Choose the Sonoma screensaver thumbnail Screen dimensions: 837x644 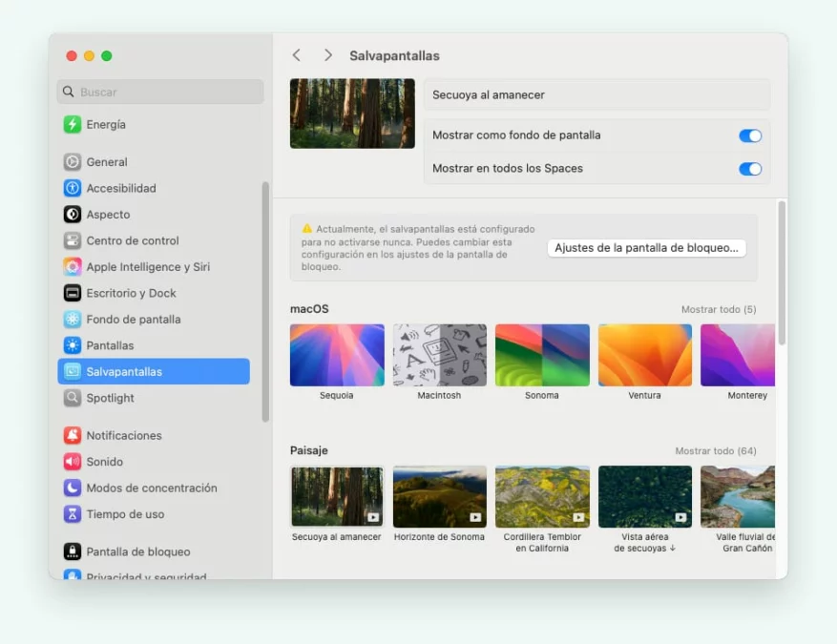point(542,355)
